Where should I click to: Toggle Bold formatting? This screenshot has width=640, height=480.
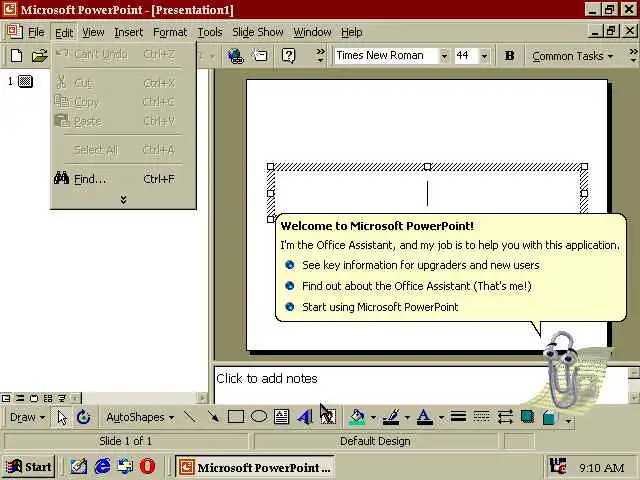click(509, 55)
